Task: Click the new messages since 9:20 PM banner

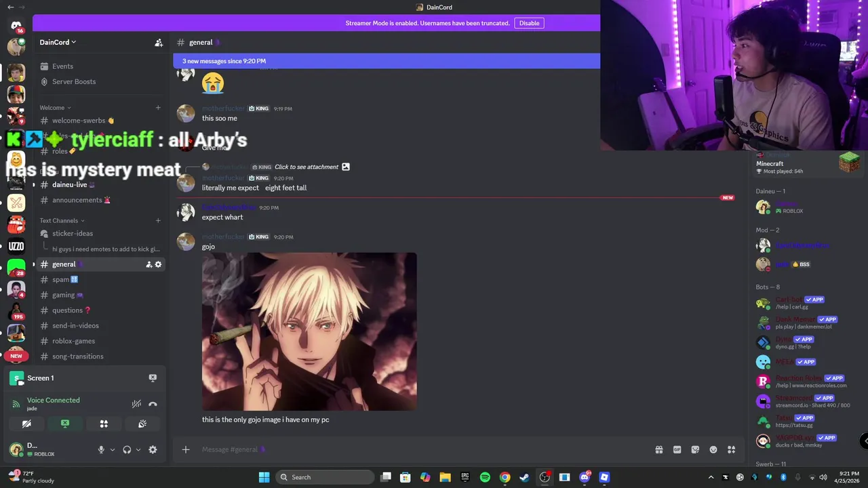Action: coord(387,61)
